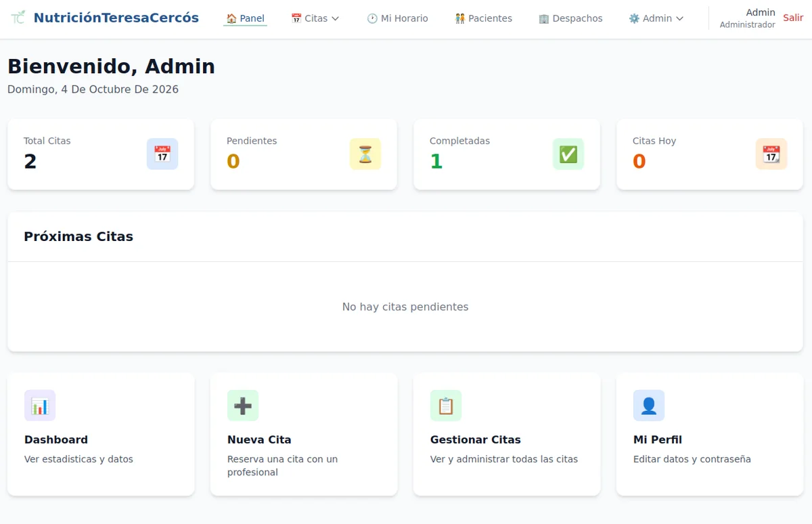Open the Nueva Cita card
Image resolution: width=812 pixels, height=524 pixels.
tap(304, 434)
